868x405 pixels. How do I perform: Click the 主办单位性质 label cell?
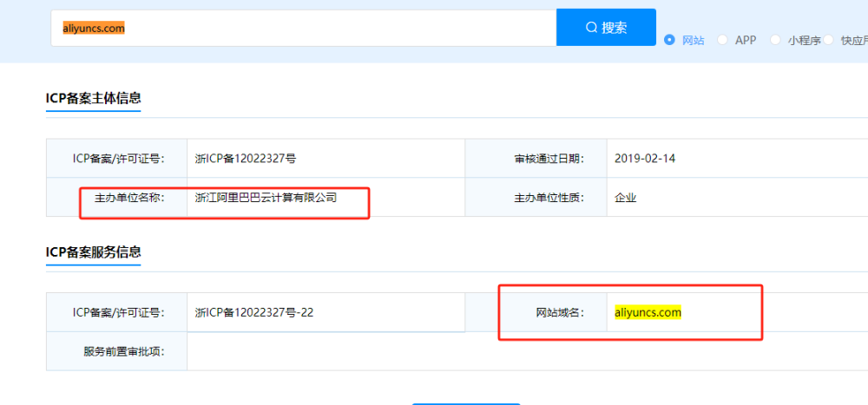(x=536, y=197)
